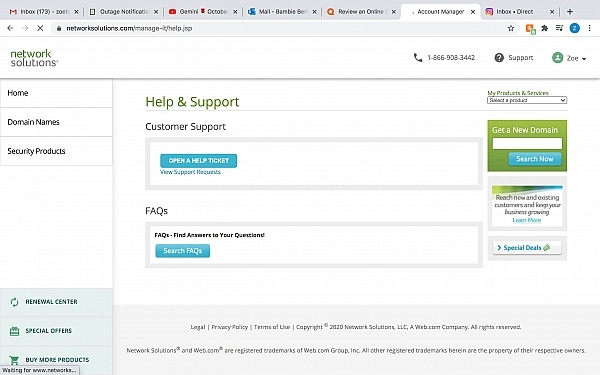Click the Renewal Center refresh icon
Viewport: 600px width, 375px height.
[15, 302]
